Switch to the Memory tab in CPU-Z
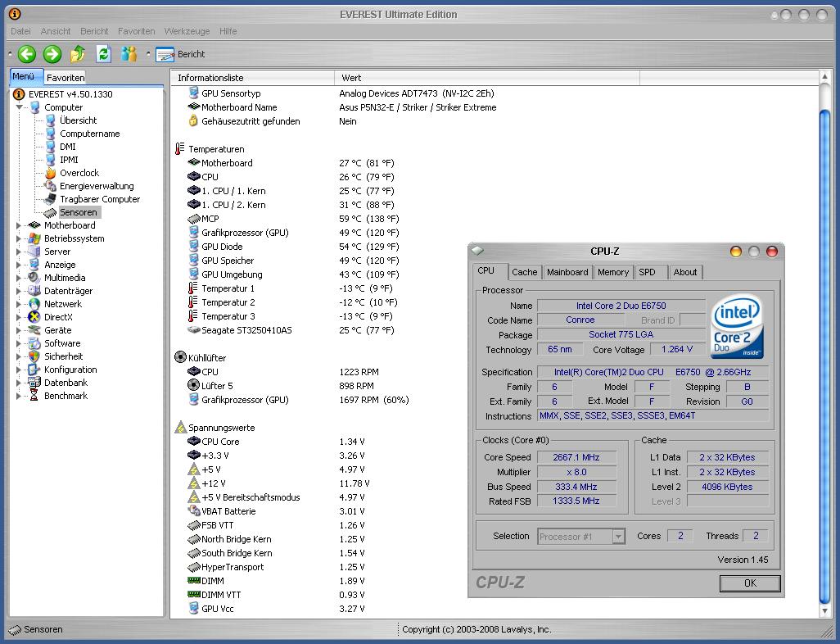This screenshot has width=840, height=644. coord(612,272)
